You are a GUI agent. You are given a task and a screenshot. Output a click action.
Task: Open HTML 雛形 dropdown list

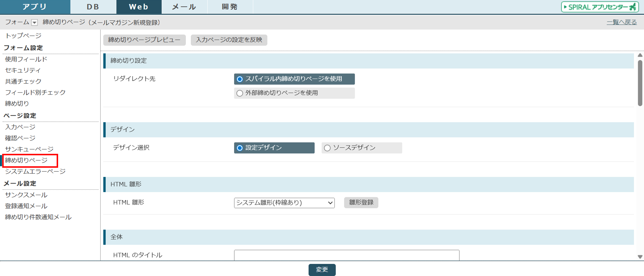[284, 203]
